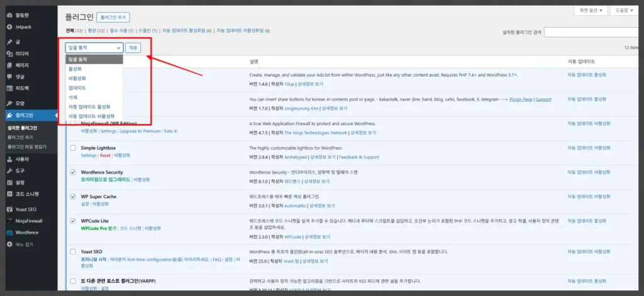Click the 코드 스니펫 icon
Screen dimensions: 644x296
(10, 194)
